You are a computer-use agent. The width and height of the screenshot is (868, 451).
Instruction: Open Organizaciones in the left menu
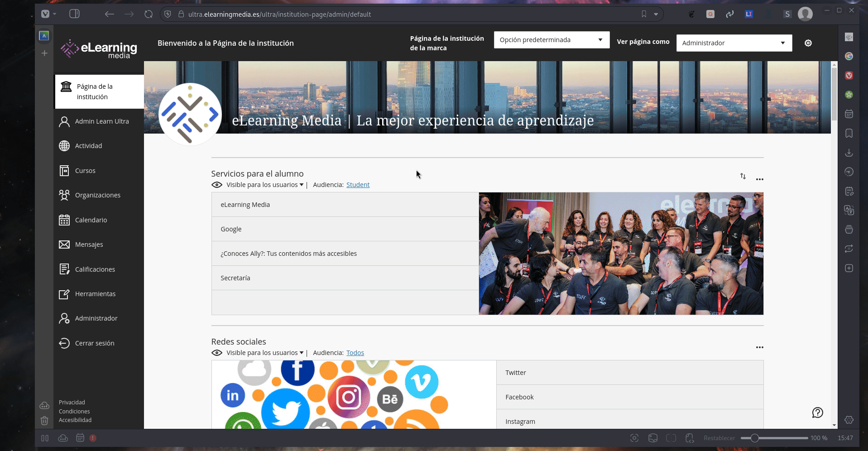[x=99, y=195]
